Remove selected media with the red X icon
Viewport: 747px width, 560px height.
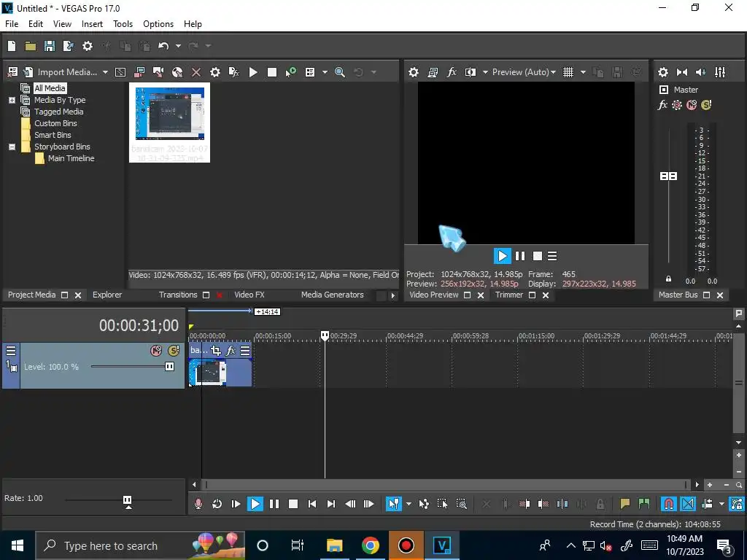point(196,72)
